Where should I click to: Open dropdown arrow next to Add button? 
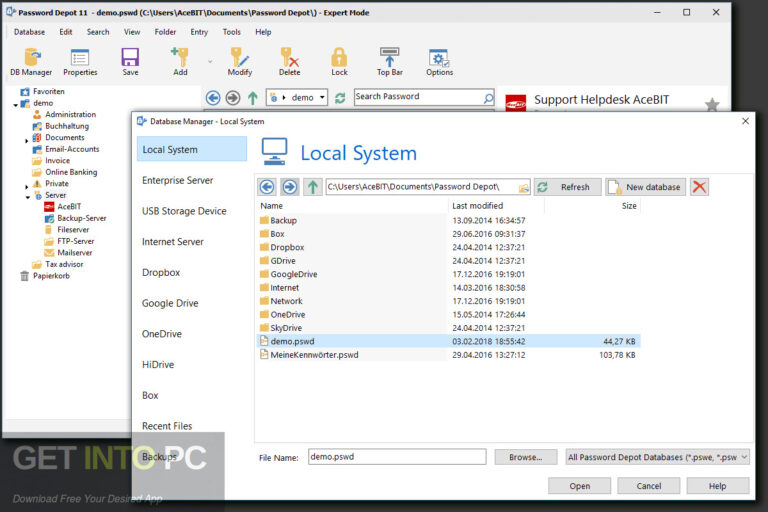click(210, 62)
